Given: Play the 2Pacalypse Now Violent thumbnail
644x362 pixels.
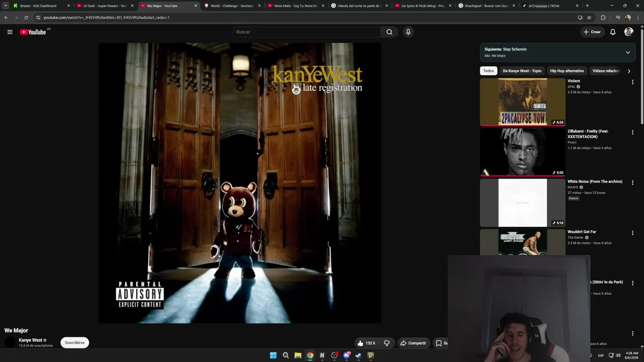Looking at the screenshot, I should pyautogui.click(x=523, y=102).
